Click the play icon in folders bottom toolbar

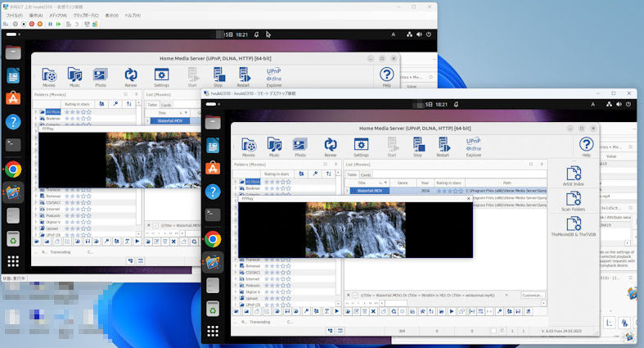(x=337, y=311)
